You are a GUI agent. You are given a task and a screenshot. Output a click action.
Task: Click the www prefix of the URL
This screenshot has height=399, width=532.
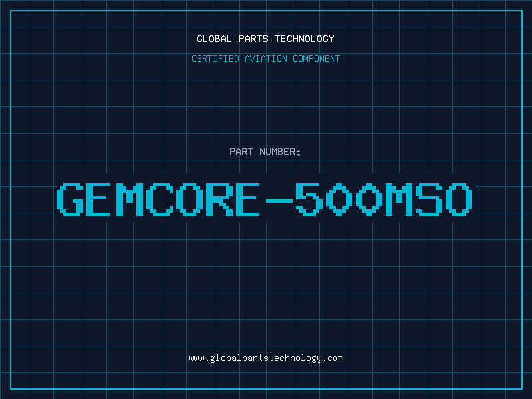pyautogui.click(x=196, y=358)
